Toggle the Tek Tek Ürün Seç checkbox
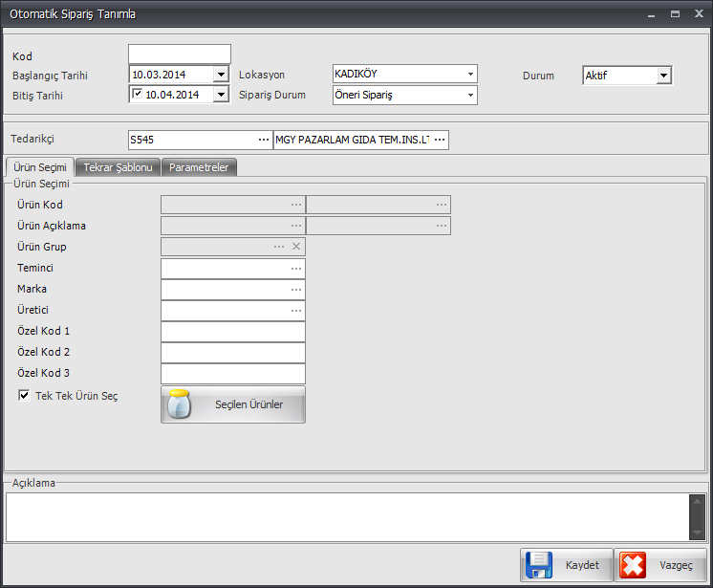This screenshot has height=588, width=713. [25, 395]
